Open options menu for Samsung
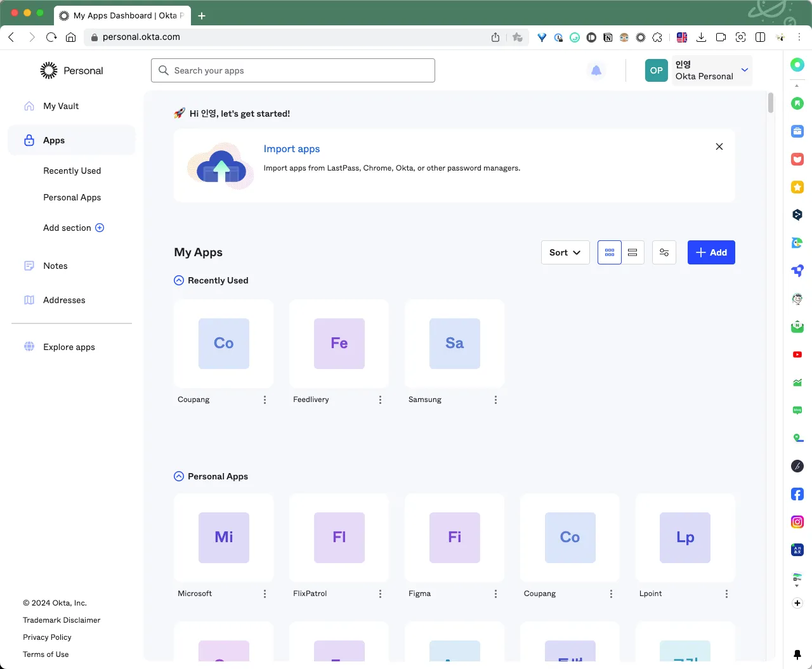The width and height of the screenshot is (812, 669). (x=495, y=399)
